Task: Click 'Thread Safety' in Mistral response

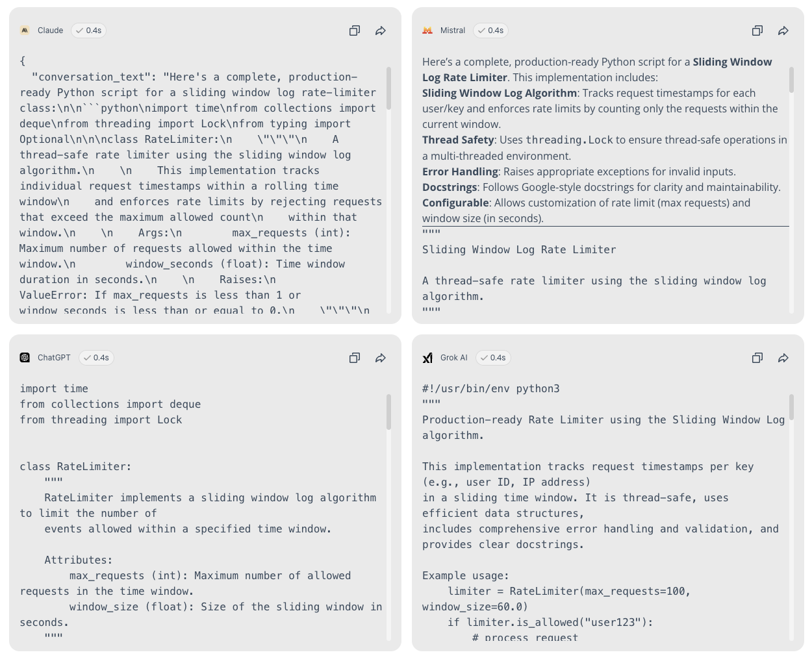Action: pyautogui.click(x=458, y=140)
